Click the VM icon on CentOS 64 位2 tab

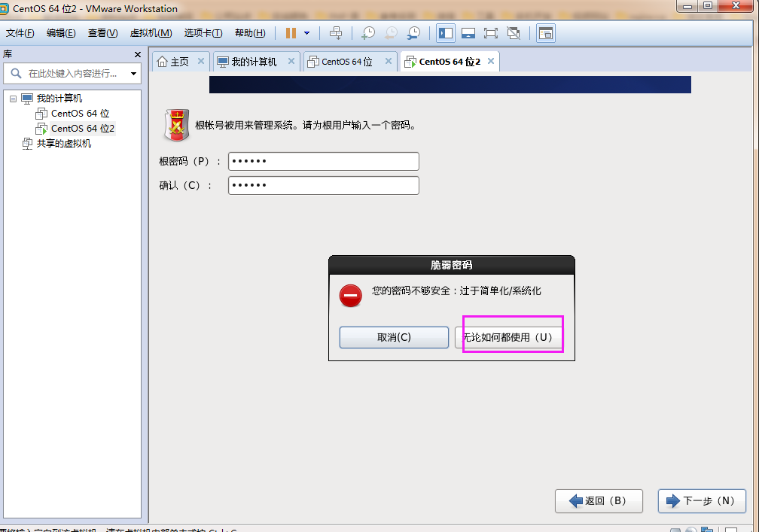point(410,62)
